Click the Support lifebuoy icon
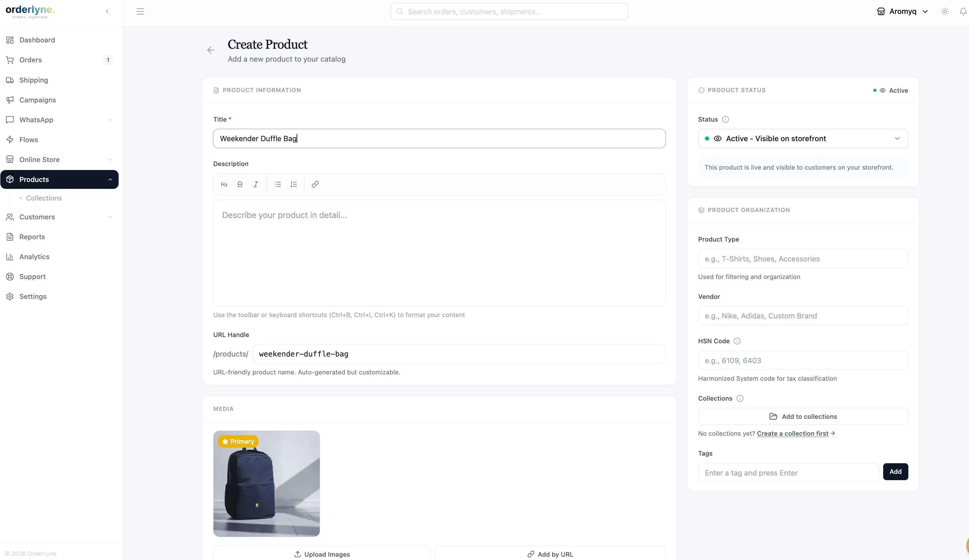Viewport: 969px width, 560px height. tap(10, 277)
